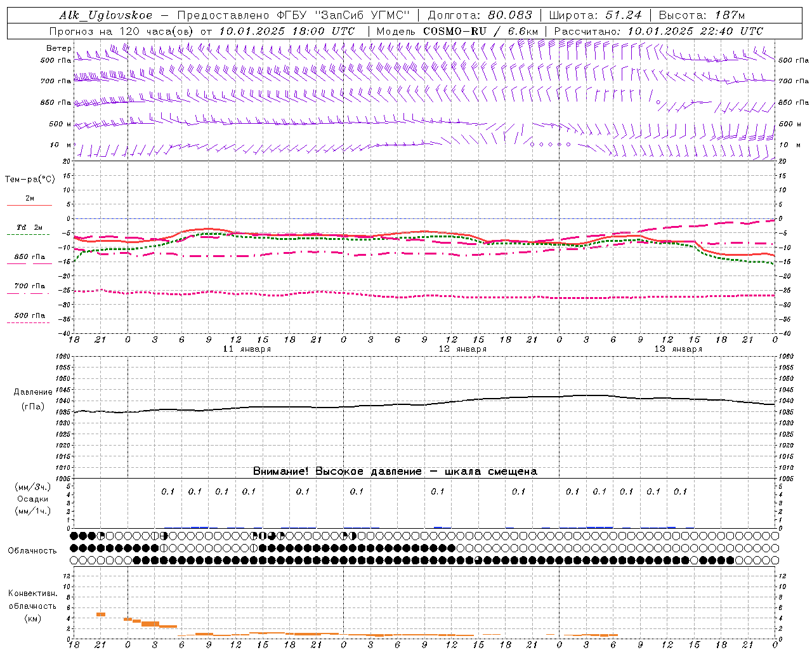Click the forecast start 10.01.2025 18:00 UTC
This screenshot has width=812, height=650.
(x=287, y=31)
